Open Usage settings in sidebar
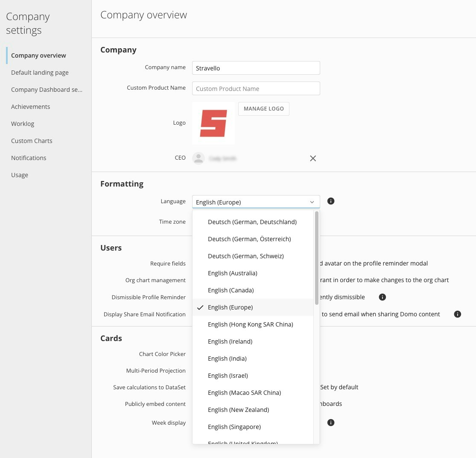This screenshot has width=476, height=458. 20,175
